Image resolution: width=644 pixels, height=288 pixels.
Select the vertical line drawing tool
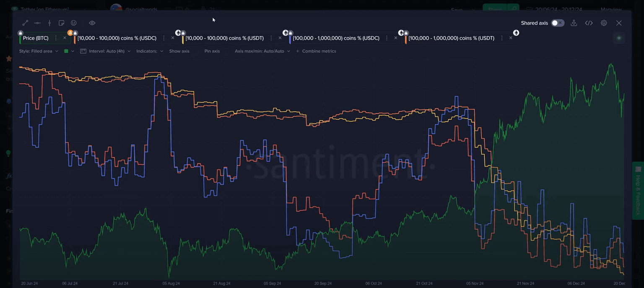point(49,23)
